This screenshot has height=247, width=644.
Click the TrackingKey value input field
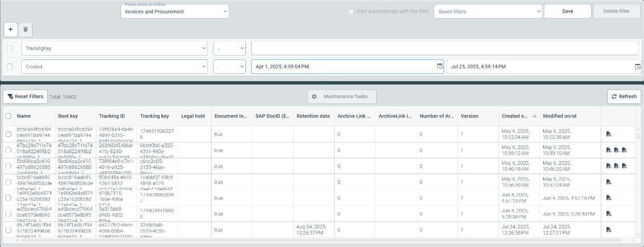point(445,48)
